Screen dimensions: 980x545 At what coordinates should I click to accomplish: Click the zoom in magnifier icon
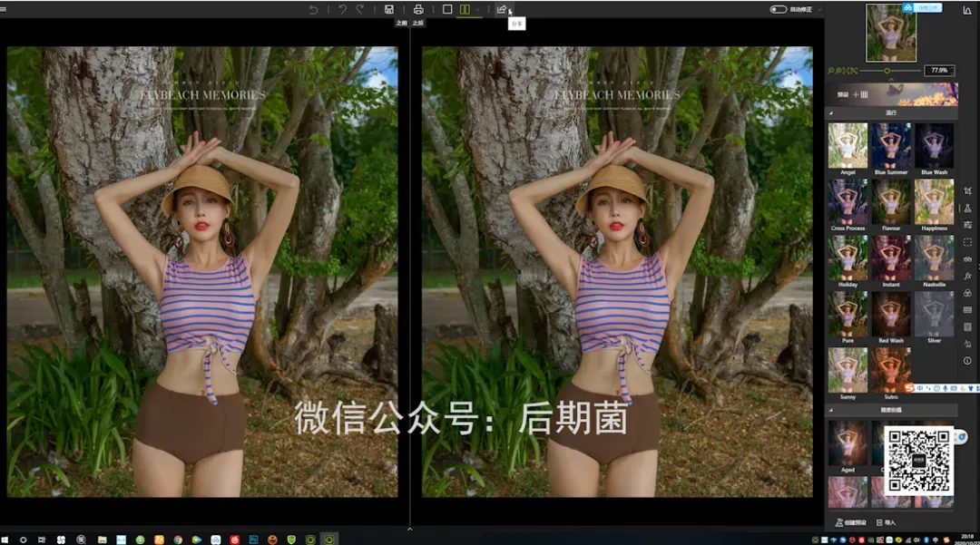click(838, 71)
